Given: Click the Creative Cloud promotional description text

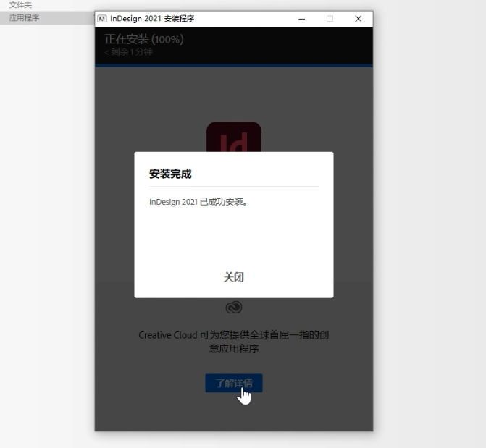Looking at the screenshot, I should [234, 342].
